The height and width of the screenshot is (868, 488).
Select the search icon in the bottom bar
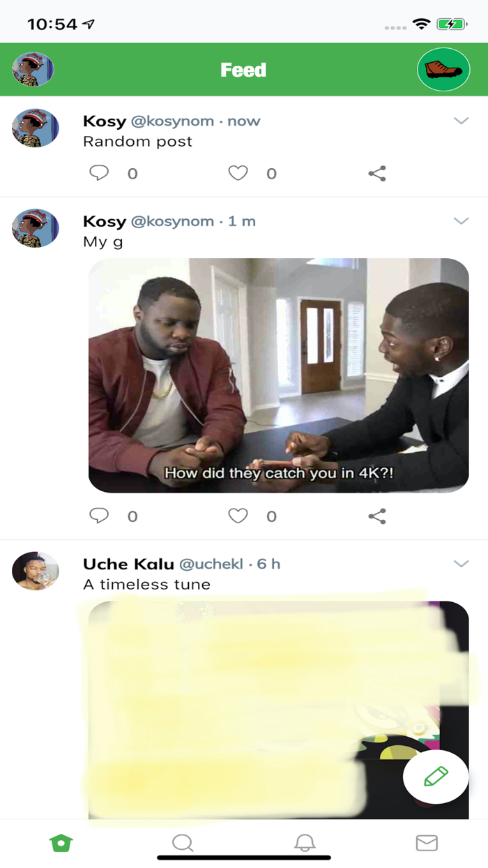point(182,842)
